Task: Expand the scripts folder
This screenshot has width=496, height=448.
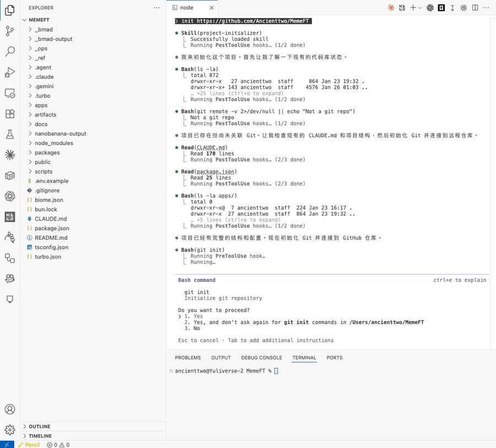Action: coord(93,171)
